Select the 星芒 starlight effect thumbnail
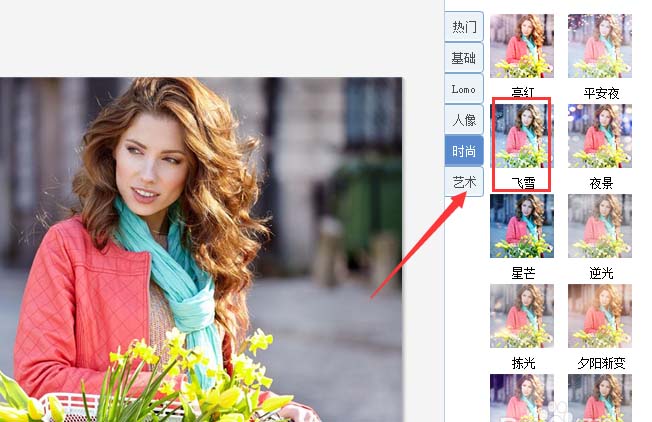 click(x=522, y=226)
